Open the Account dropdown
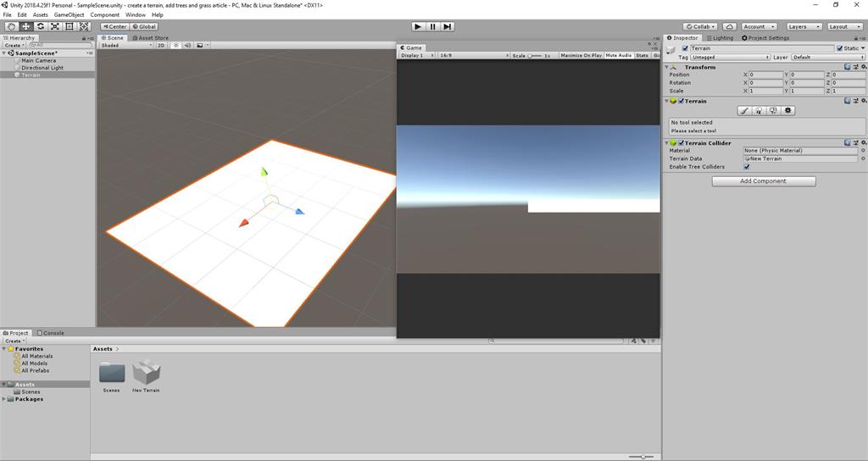This screenshot has height=461, width=868. [x=759, y=26]
